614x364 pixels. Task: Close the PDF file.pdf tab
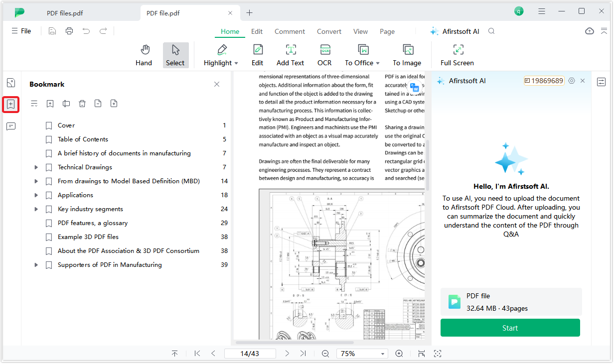click(x=230, y=13)
